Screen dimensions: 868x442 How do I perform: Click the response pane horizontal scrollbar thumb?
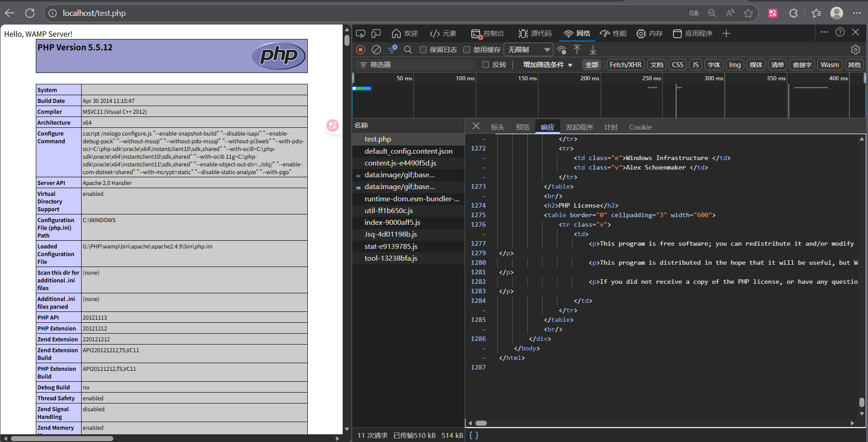(481, 423)
